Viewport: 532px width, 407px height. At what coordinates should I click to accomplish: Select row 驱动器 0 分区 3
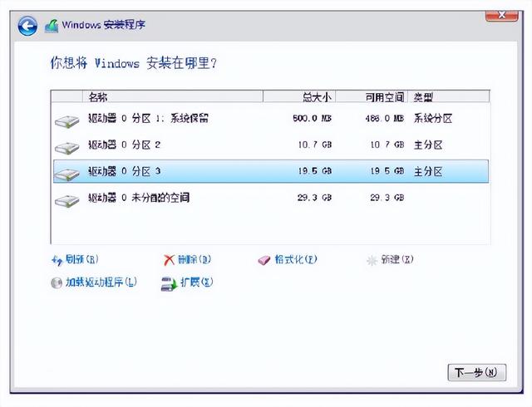point(271,171)
